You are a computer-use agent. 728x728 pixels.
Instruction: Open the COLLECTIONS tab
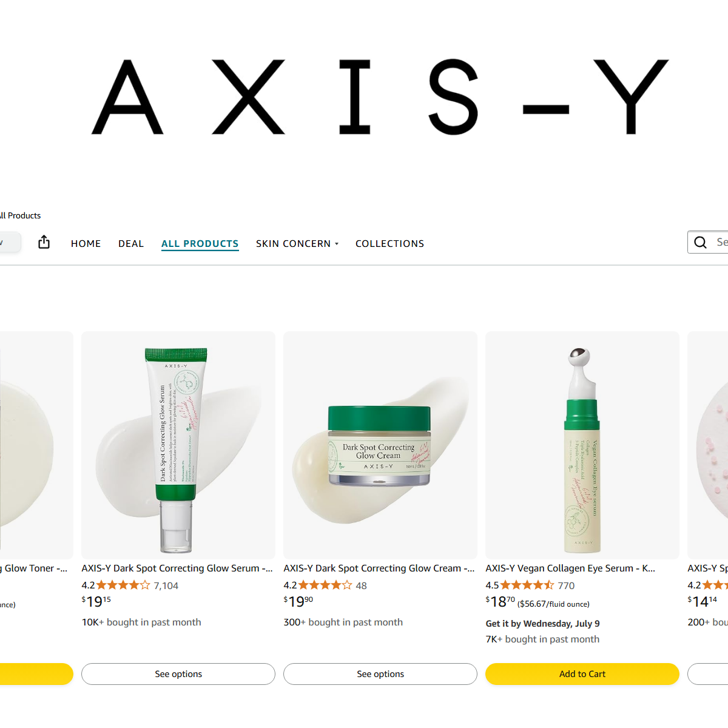389,243
